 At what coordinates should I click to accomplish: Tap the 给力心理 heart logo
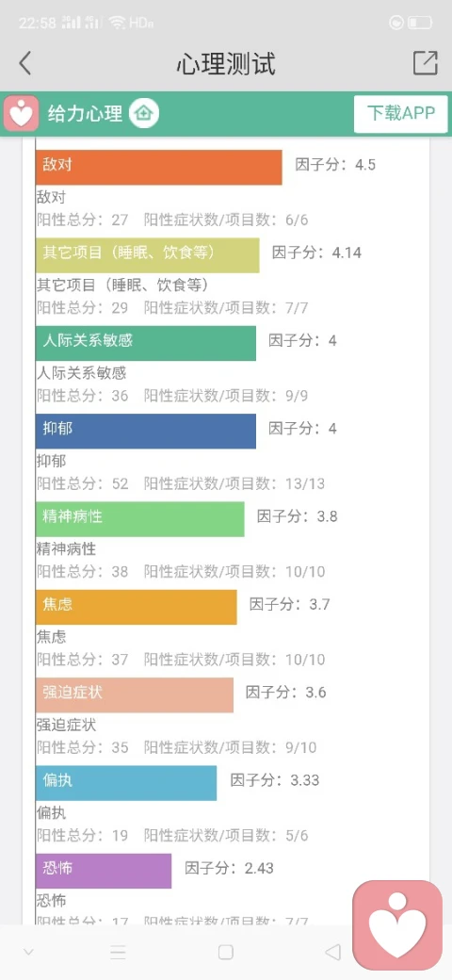22,114
